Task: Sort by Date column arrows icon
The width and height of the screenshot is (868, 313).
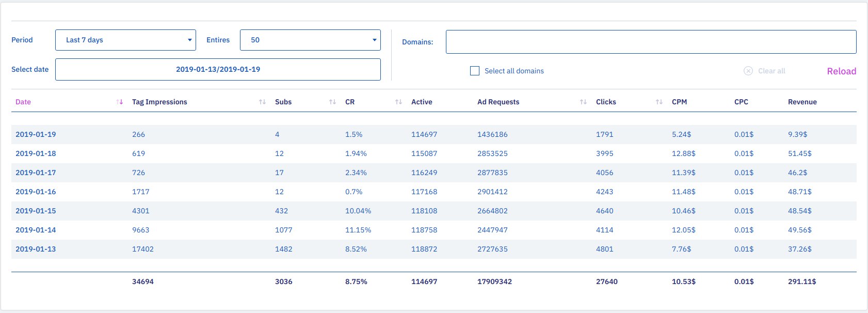Action: [x=120, y=102]
